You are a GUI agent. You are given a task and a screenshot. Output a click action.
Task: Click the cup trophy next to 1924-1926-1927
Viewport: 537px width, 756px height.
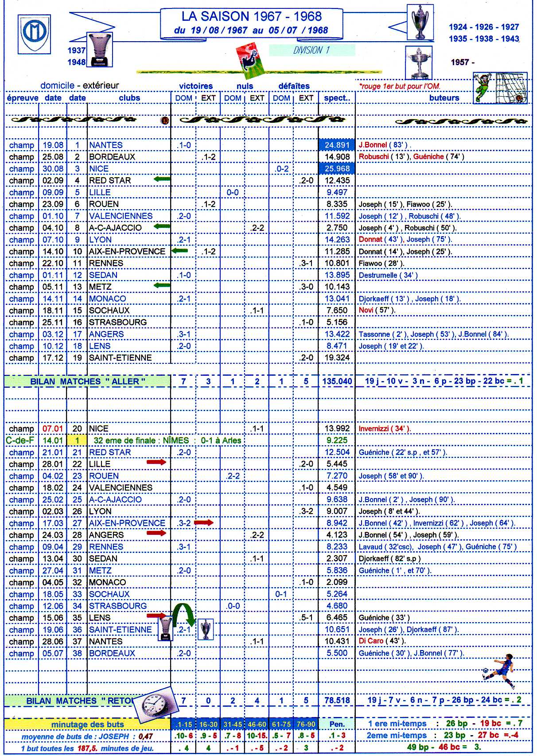point(419,22)
